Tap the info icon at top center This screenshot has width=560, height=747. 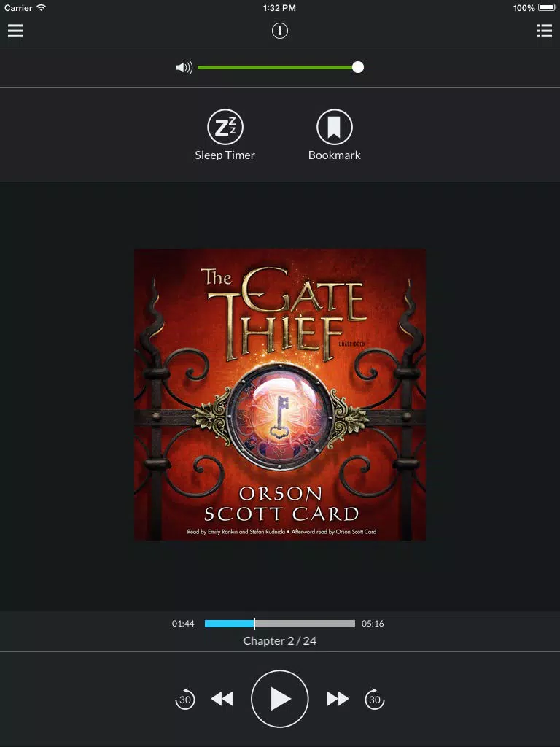tap(279, 31)
